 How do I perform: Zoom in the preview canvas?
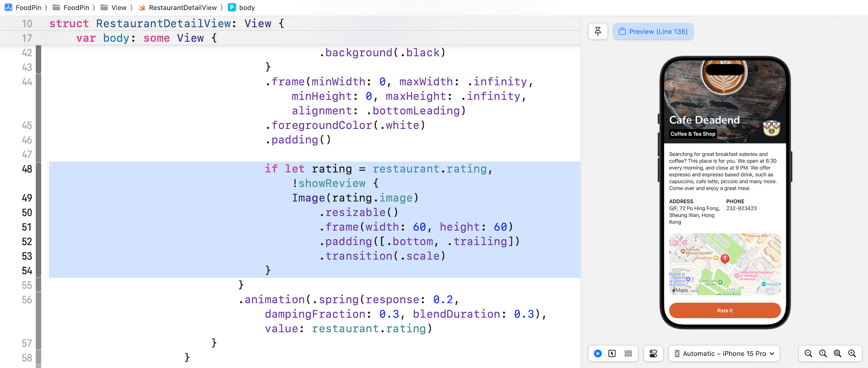click(852, 354)
